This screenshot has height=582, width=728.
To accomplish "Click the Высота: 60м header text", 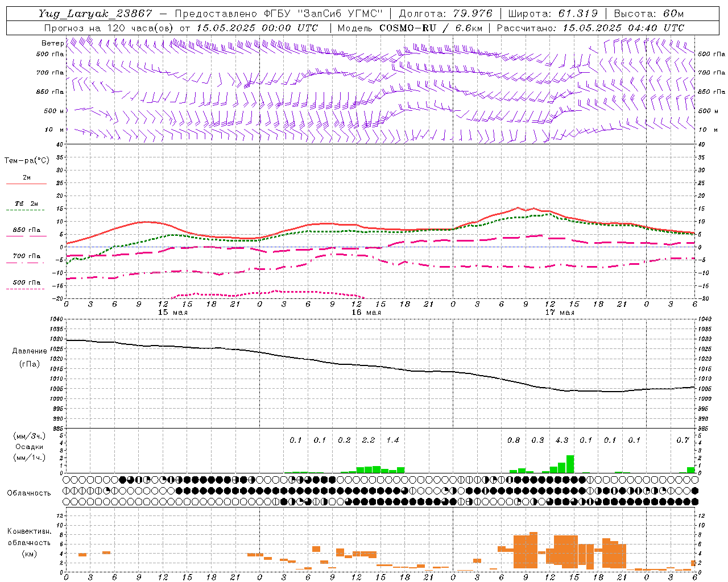I will coord(649,14).
